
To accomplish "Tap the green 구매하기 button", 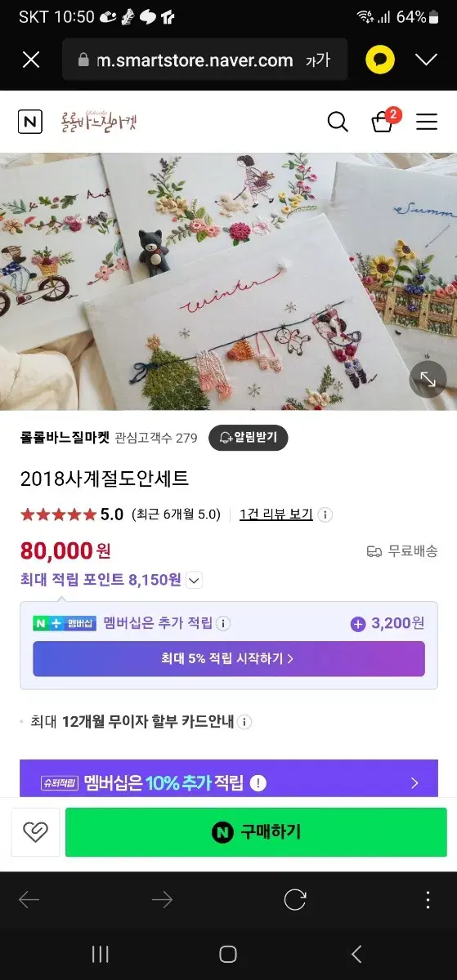I will [256, 832].
